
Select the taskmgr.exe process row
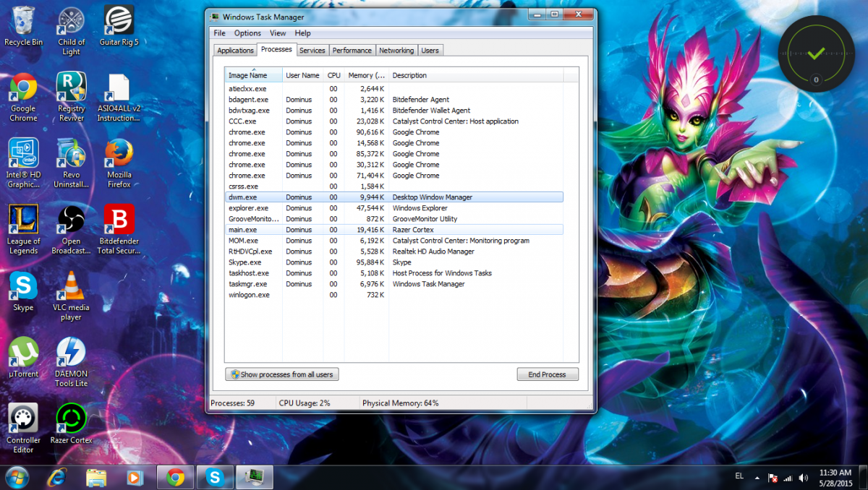pos(394,284)
